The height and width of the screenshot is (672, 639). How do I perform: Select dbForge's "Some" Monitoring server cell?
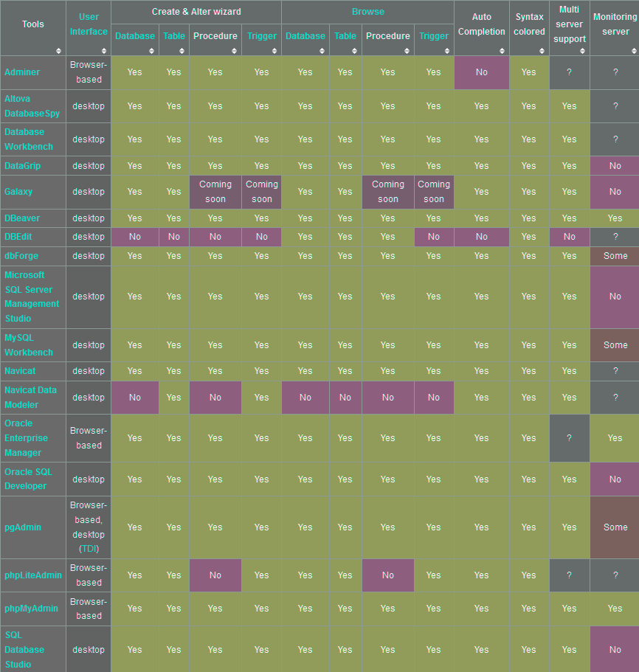click(615, 256)
